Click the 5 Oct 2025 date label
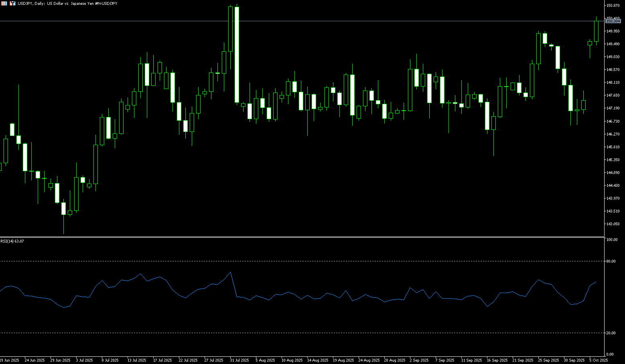Viewport: 625px width, 364px height. pyautogui.click(x=599, y=360)
